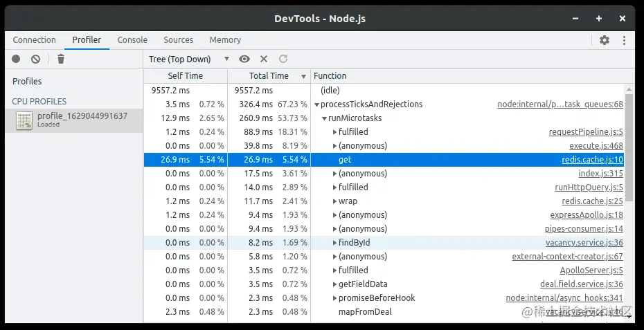644x330 pixels.
Task: Maximize the DevTools window with plus button
Action: click(599, 19)
